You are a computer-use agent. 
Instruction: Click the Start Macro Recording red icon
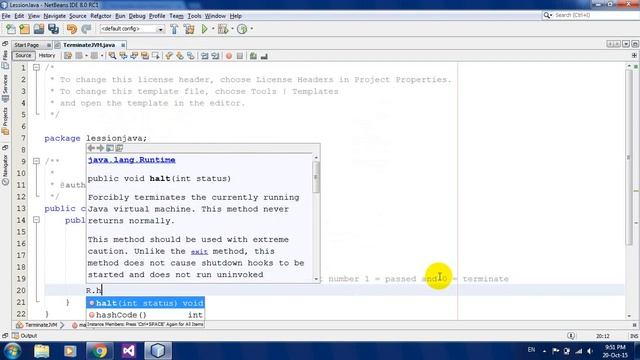pyautogui.click(x=229, y=56)
